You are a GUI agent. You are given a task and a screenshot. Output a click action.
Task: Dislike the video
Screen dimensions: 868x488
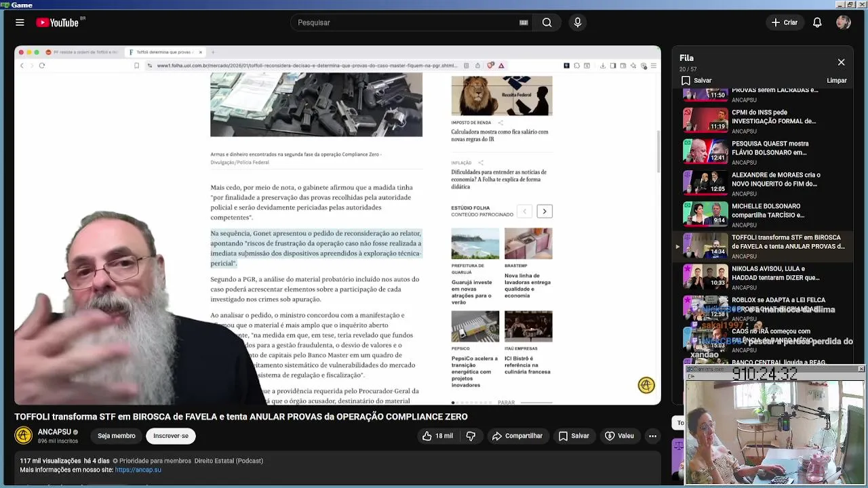point(471,436)
